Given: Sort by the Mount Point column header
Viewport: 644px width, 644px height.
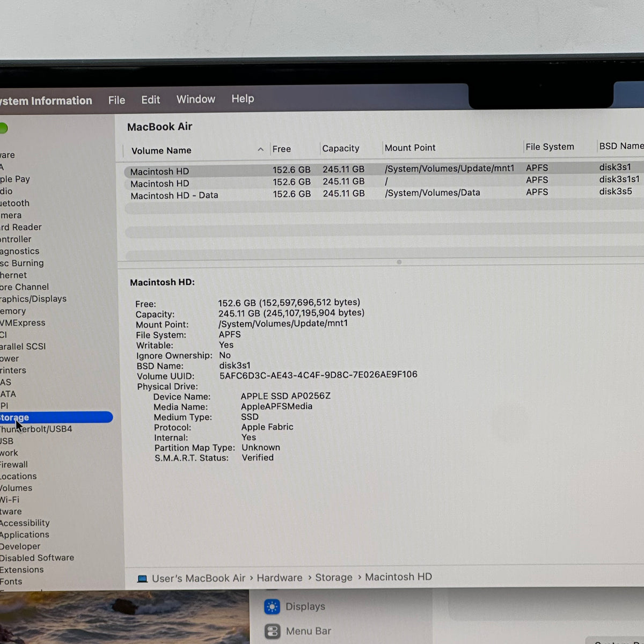Looking at the screenshot, I should pyautogui.click(x=410, y=148).
